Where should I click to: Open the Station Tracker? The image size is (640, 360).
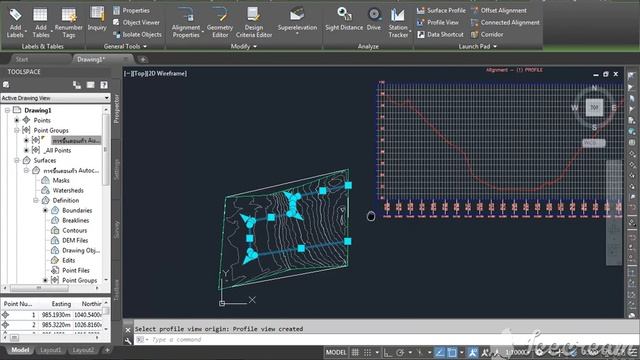point(398,23)
